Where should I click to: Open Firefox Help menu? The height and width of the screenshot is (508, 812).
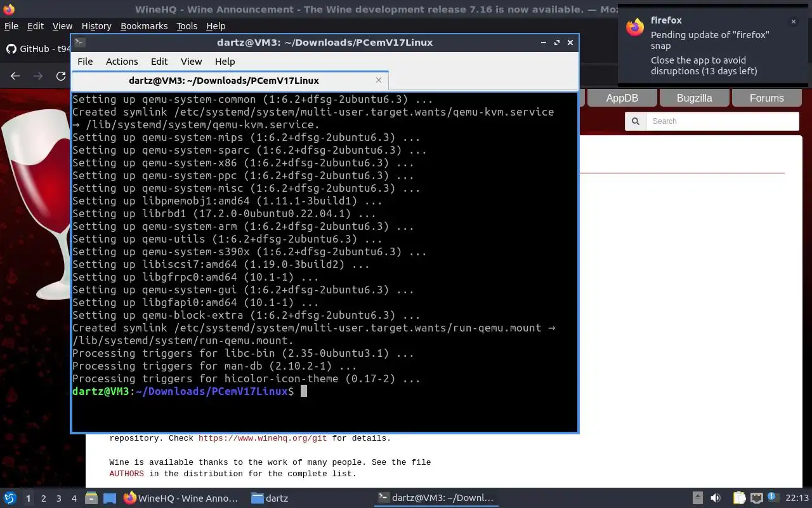(x=216, y=26)
